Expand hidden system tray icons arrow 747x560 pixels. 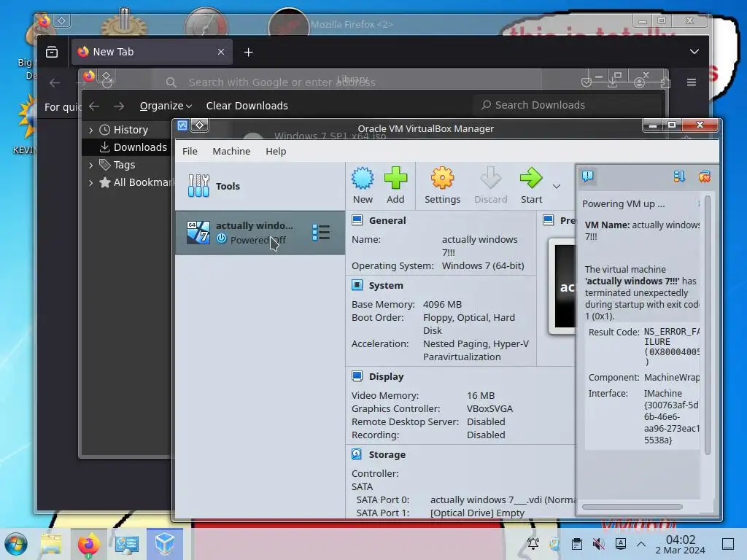pyautogui.click(x=641, y=544)
